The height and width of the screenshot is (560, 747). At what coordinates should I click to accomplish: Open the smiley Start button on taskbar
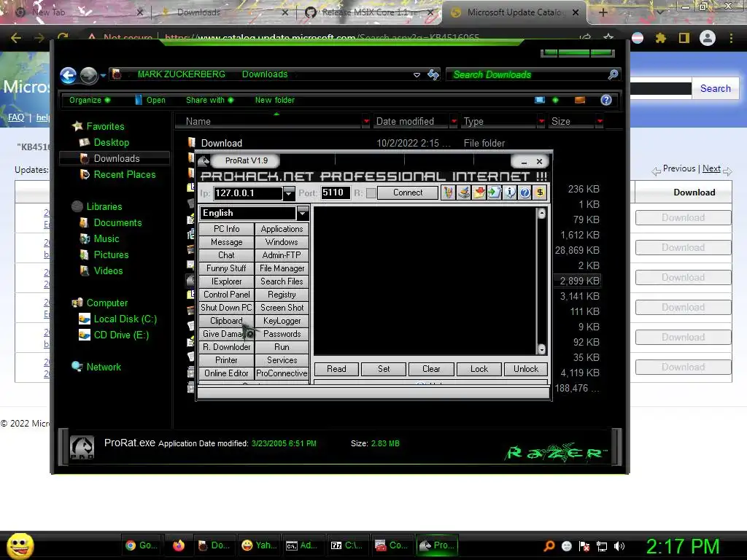coord(20,545)
